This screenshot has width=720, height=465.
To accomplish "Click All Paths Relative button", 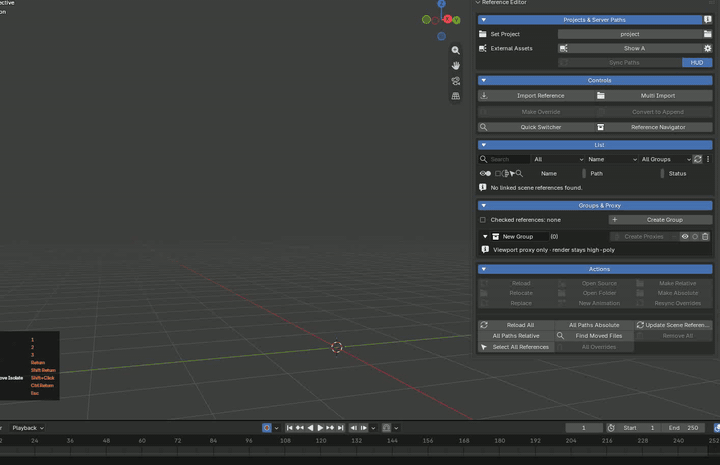I will (x=516, y=336).
